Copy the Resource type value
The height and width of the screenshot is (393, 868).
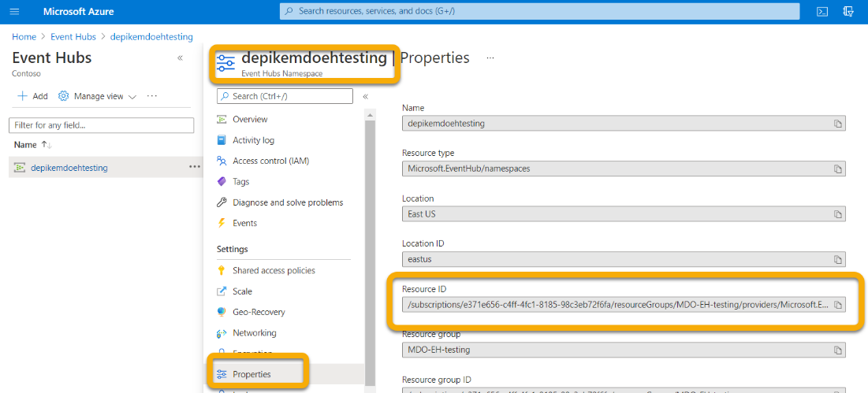(837, 169)
